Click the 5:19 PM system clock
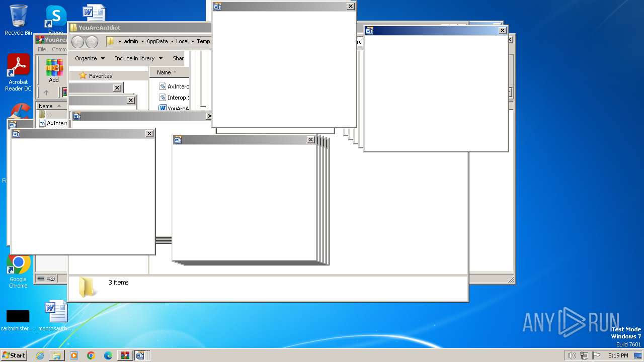 pyautogui.click(x=618, y=355)
